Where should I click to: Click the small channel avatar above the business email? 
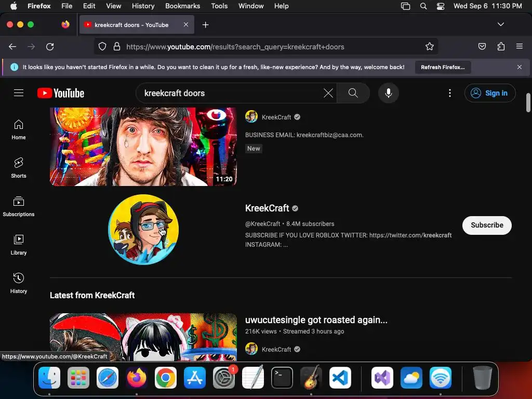point(251,116)
